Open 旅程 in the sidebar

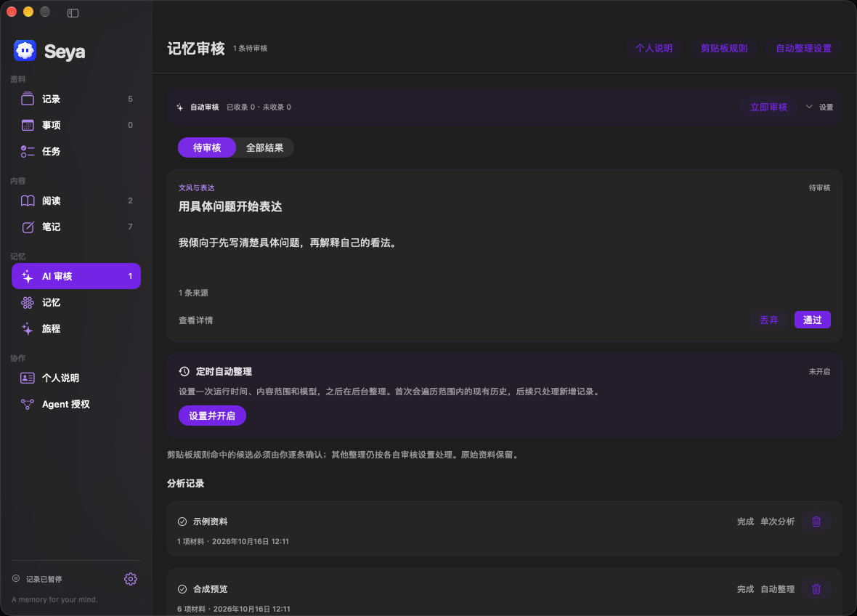click(76, 328)
